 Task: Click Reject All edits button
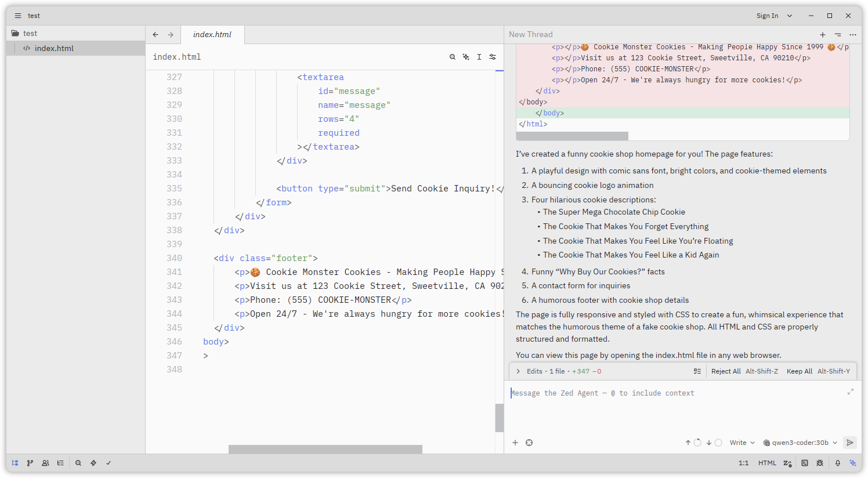pyautogui.click(x=726, y=371)
